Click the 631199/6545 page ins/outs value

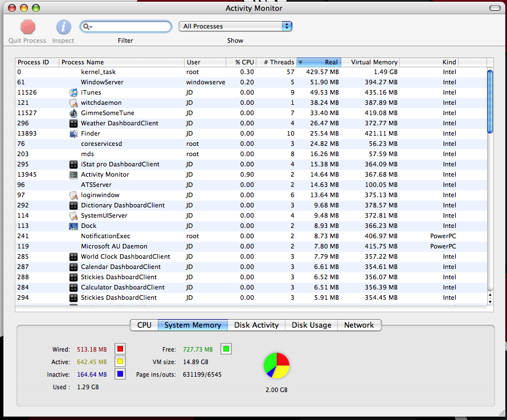pyautogui.click(x=202, y=375)
